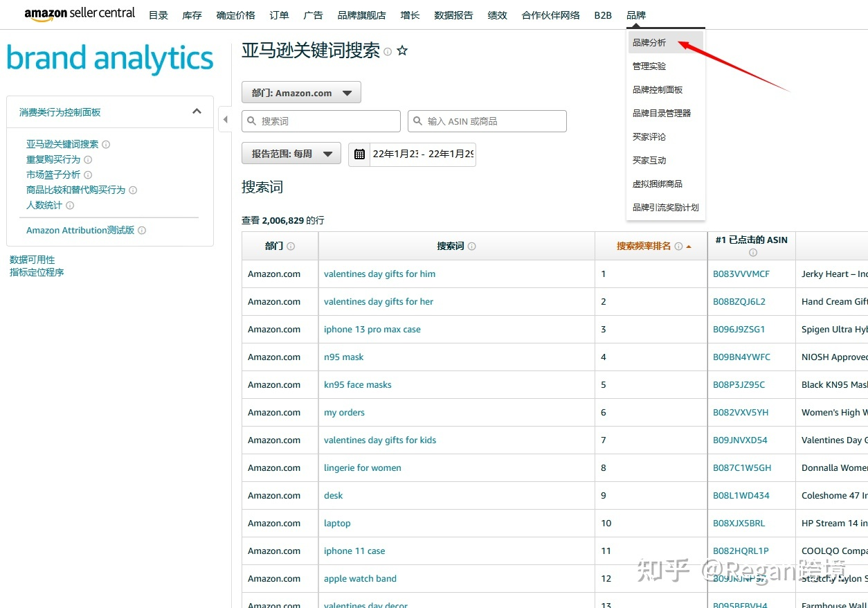868x608 pixels.
Task: Click the info icon beside 人数统计
Action: pos(70,206)
